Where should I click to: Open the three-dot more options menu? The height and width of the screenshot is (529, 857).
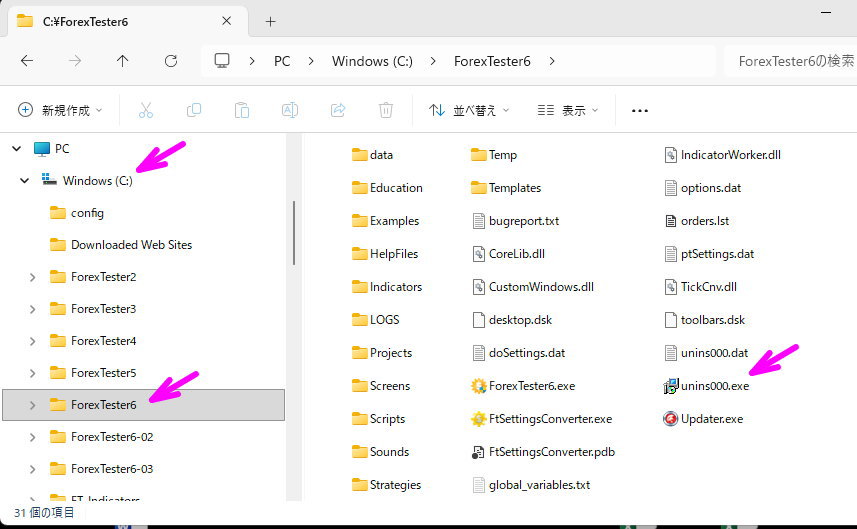639,111
